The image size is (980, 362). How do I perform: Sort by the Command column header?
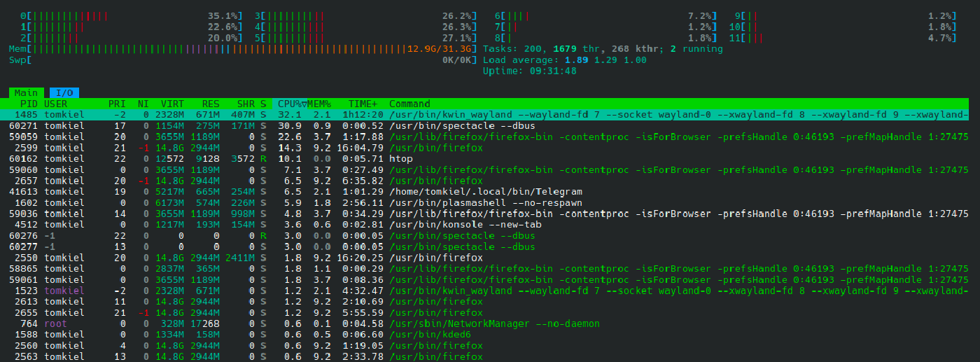tap(409, 104)
